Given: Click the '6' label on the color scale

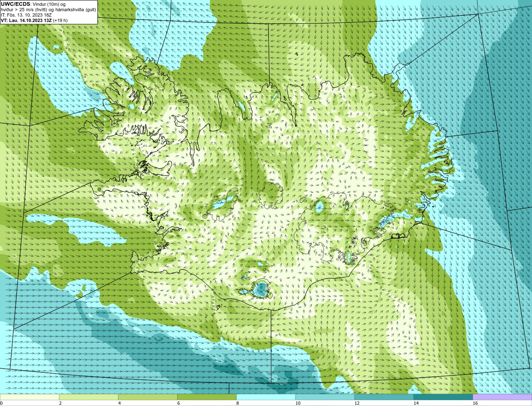Looking at the screenshot, I should coord(178,403).
